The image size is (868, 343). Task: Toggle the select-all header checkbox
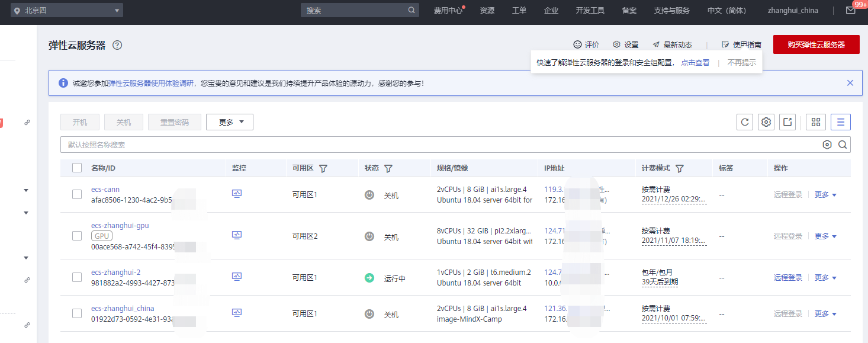(77, 168)
